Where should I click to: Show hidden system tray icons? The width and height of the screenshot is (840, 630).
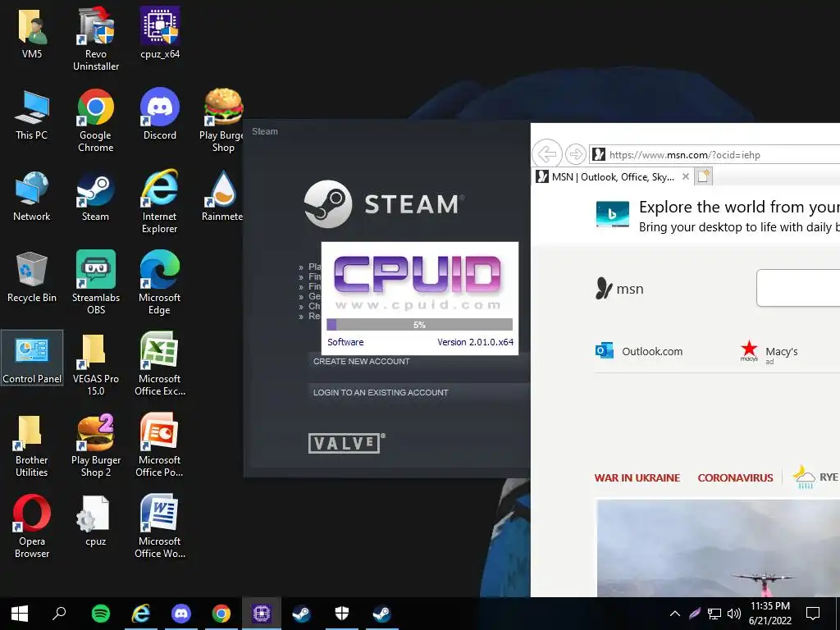coord(675,614)
